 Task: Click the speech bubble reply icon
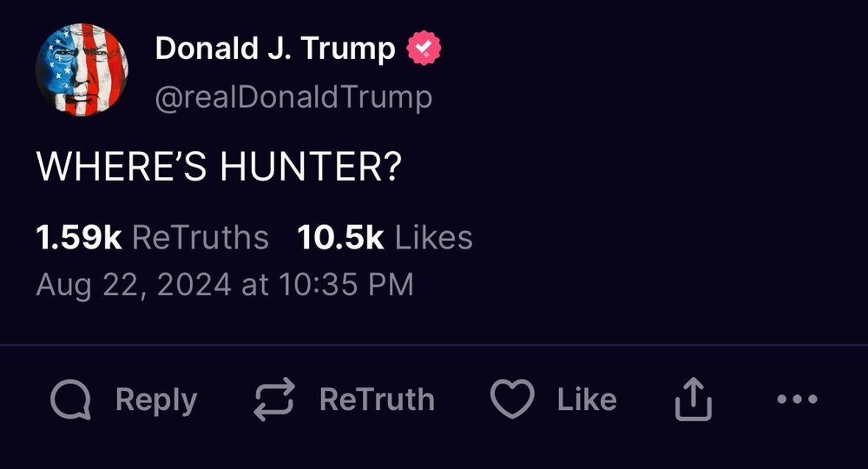pyautogui.click(x=70, y=400)
